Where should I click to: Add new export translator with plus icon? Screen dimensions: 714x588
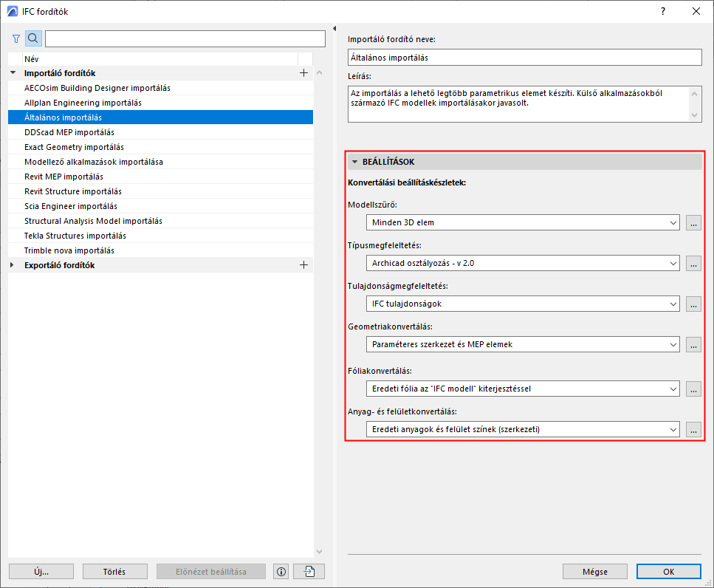pos(303,265)
